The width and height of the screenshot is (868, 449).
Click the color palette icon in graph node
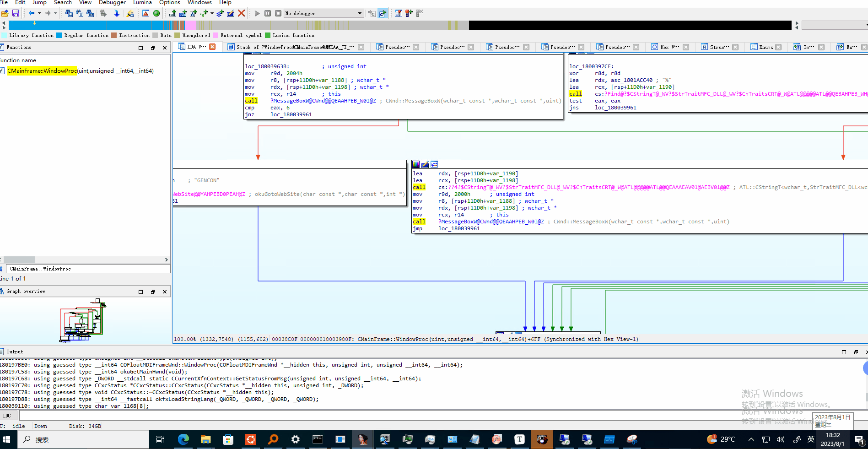point(416,164)
